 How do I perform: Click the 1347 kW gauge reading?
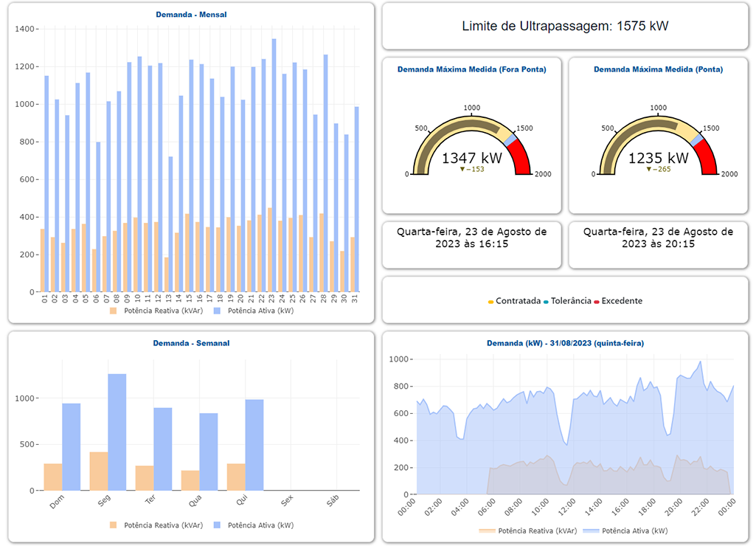pos(472,157)
